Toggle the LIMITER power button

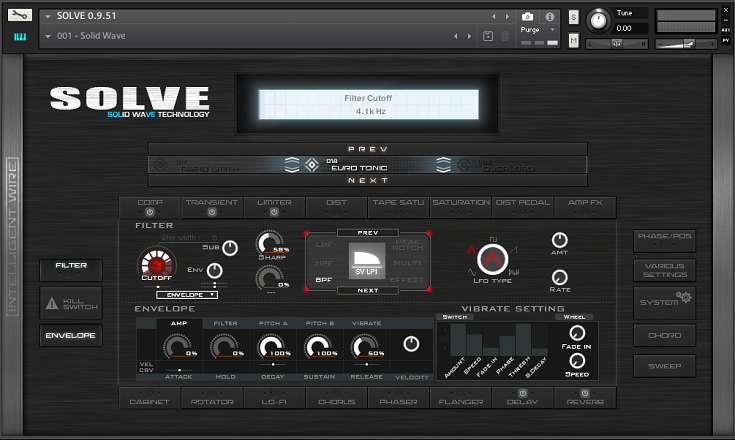274,212
